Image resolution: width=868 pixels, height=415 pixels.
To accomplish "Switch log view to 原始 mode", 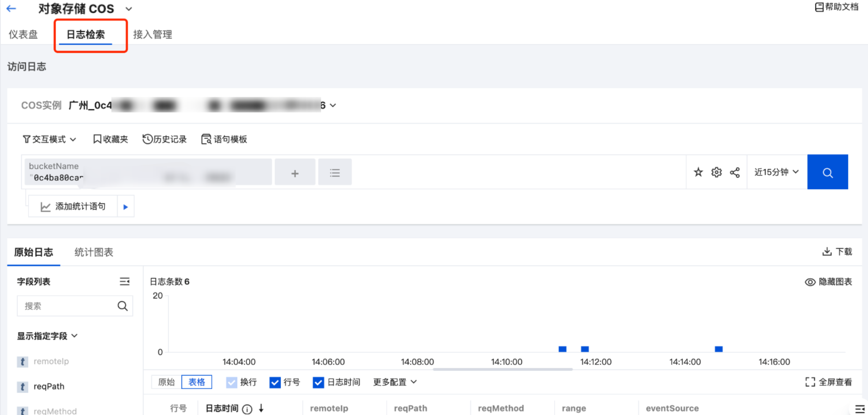I will click(167, 382).
